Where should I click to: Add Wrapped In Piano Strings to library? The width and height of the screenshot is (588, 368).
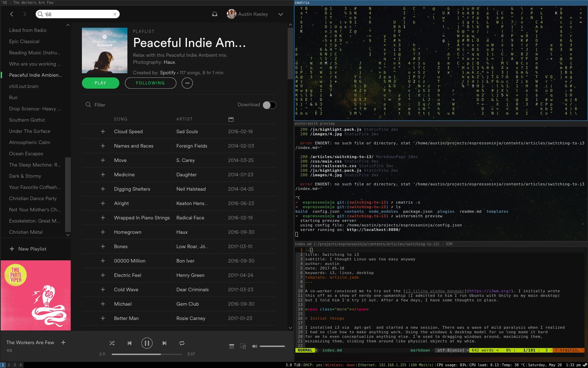[103, 218]
